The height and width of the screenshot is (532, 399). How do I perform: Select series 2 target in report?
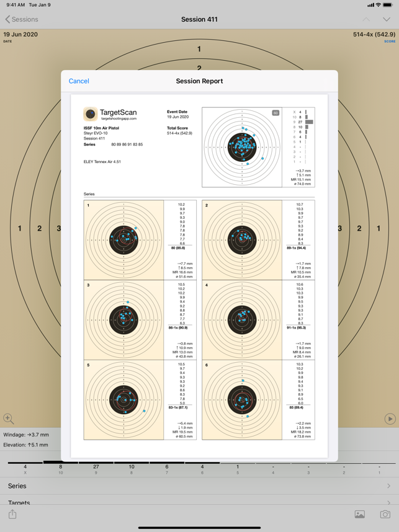click(x=242, y=240)
